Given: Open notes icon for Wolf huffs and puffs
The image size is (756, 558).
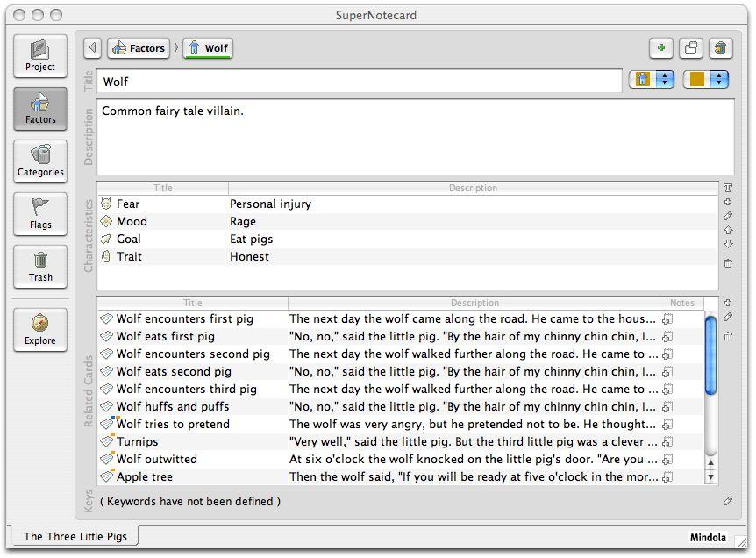Looking at the screenshot, I should [x=667, y=407].
